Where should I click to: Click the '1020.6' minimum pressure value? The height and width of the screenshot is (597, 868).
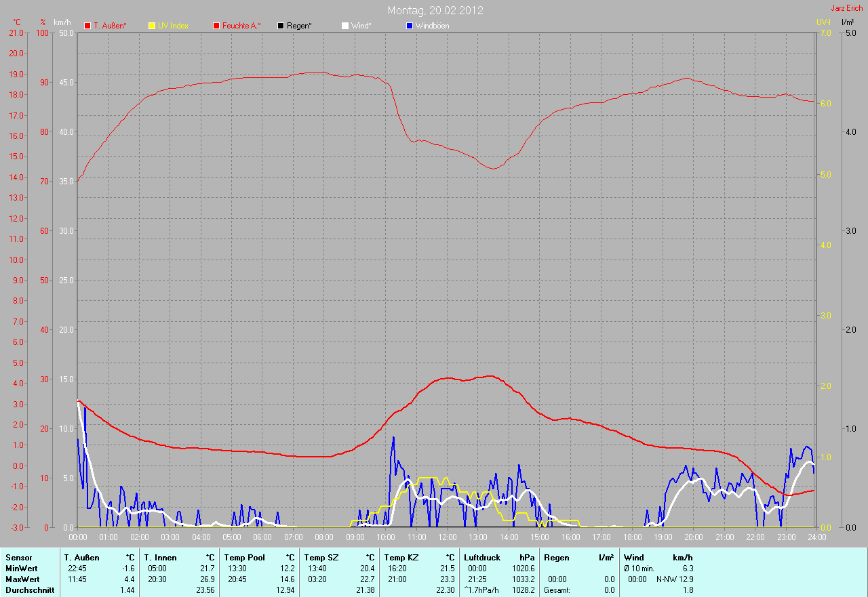click(x=523, y=569)
